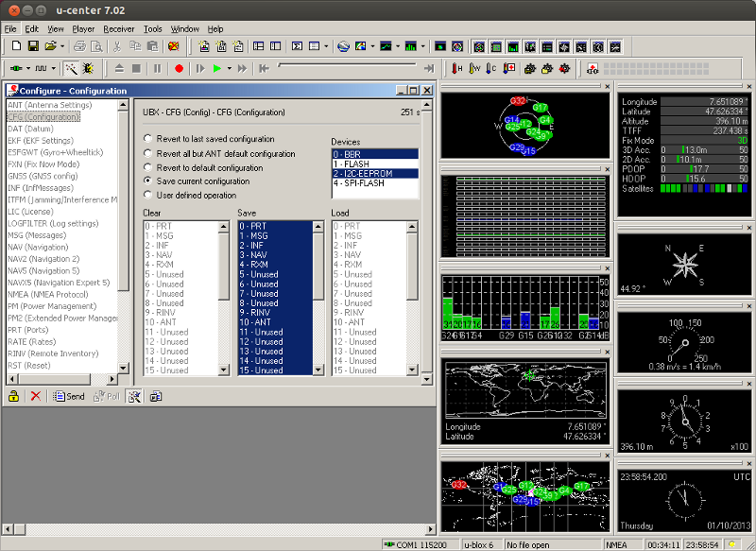Image resolution: width=756 pixels, height=551 pixels.
Task: Click the warmstart thermometer W icon
Action: (474, 69)
